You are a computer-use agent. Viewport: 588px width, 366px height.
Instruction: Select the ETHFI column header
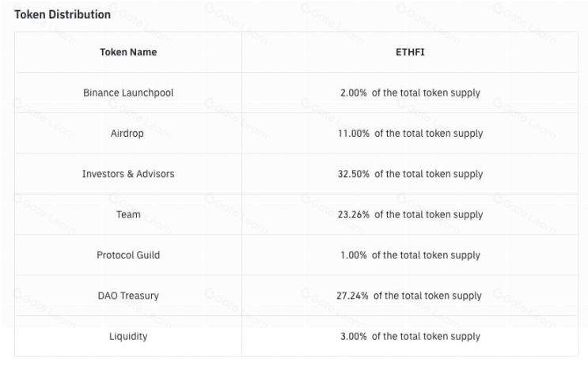410,52
